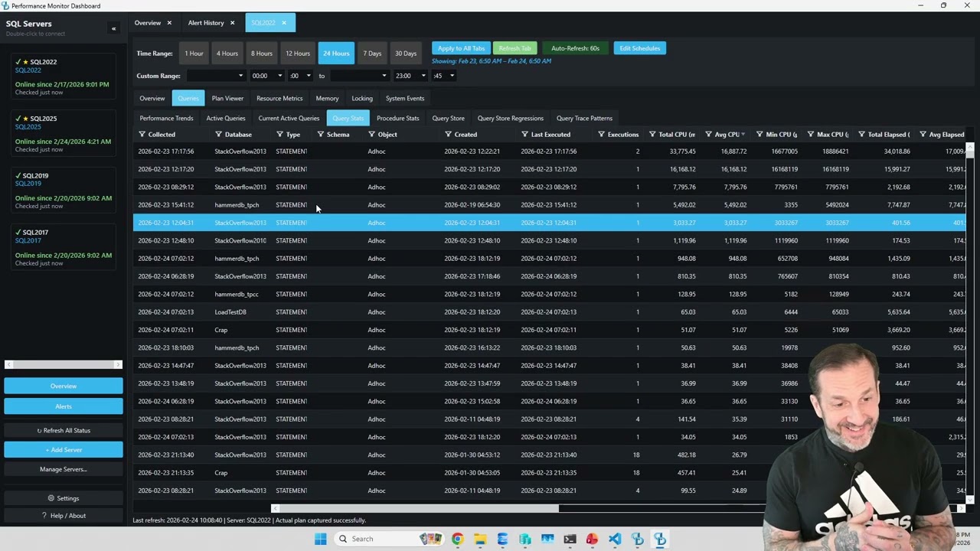This screenshot has width=980, height=551.
Task: Open filter for Object column
Action: [x=371, y=135]
